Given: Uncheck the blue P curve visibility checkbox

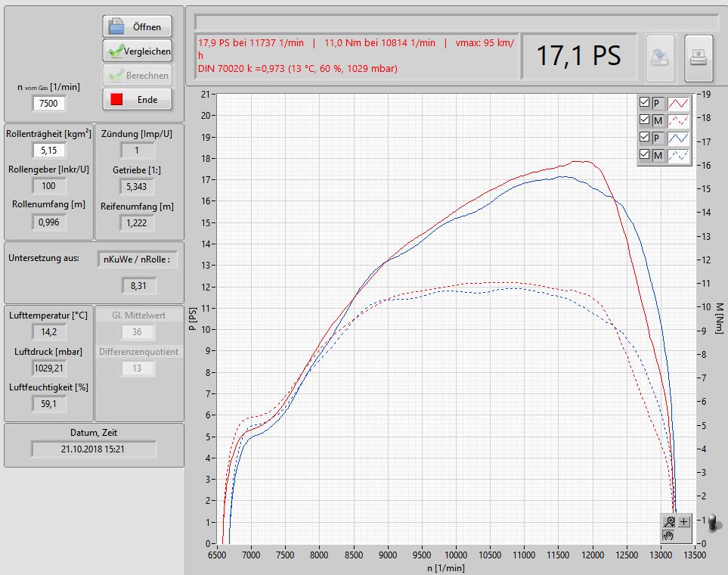Looking at the screenshot, I should point(644,138).
